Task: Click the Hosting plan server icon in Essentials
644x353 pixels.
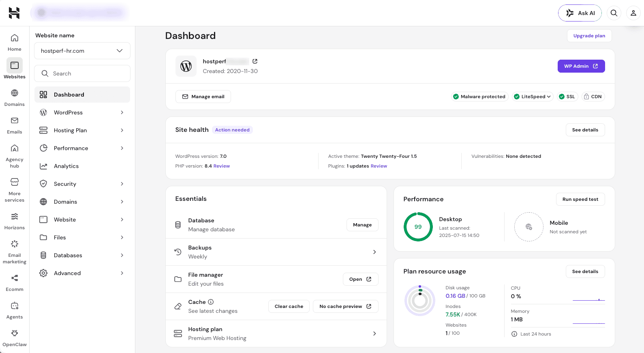Action: [x=178, y=334]
